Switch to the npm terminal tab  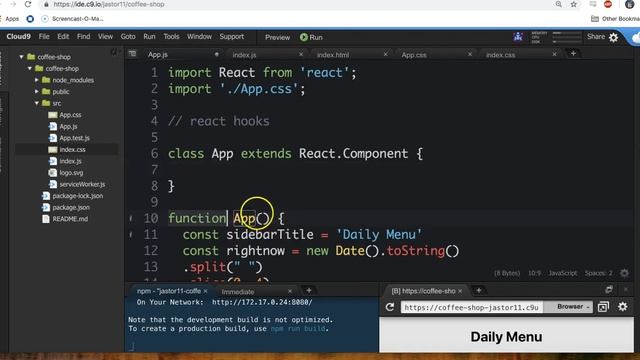tap(169, 291)
